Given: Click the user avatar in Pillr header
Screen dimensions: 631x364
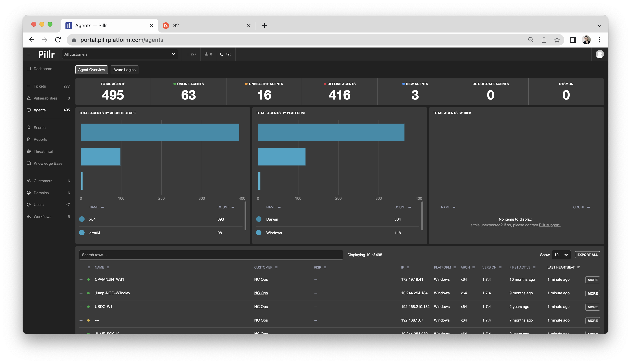Looking at the screenshot, I should (599, 54).
